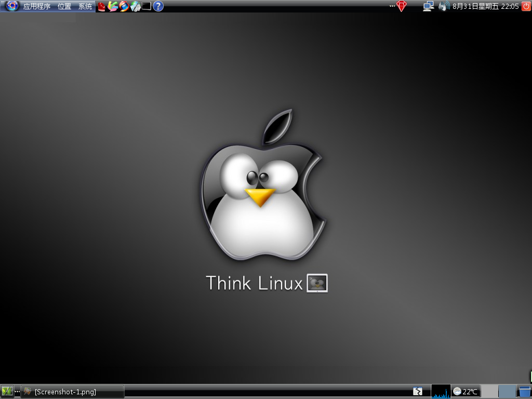Switch to the second workspace in switcher
The height and width of the screenshot is (399, 532).
click(507, 392)
